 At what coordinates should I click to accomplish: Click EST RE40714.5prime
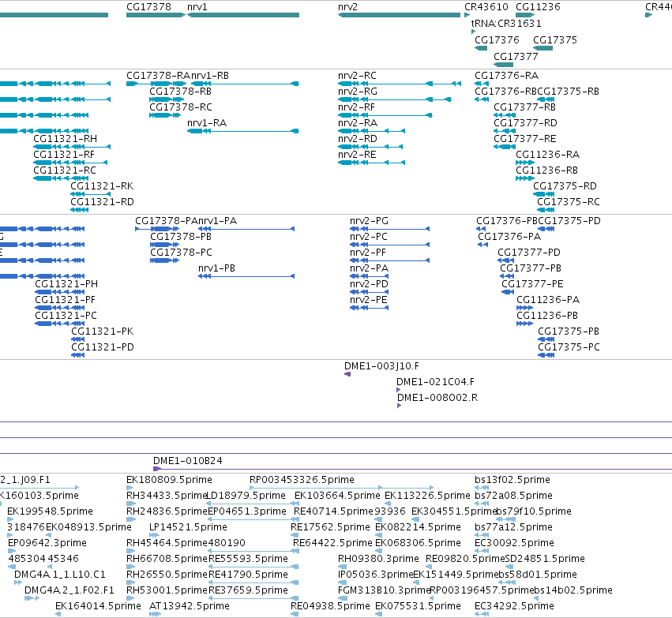pos(295,519)
